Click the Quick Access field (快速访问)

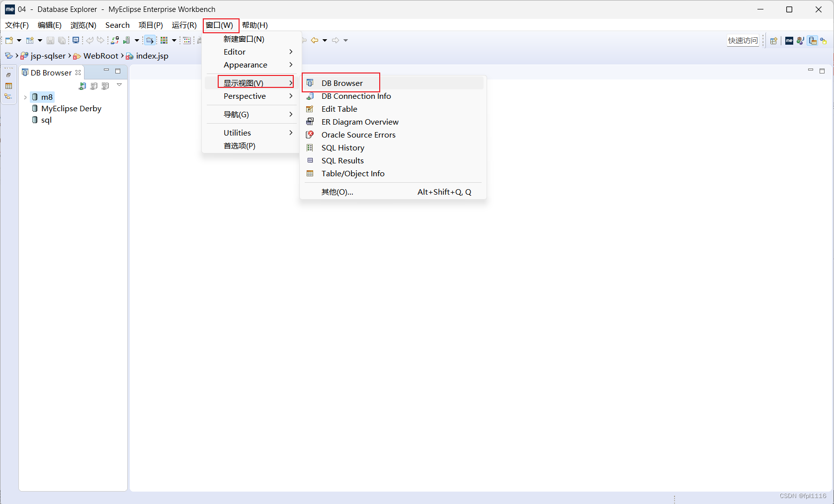[x=743, y=41]
